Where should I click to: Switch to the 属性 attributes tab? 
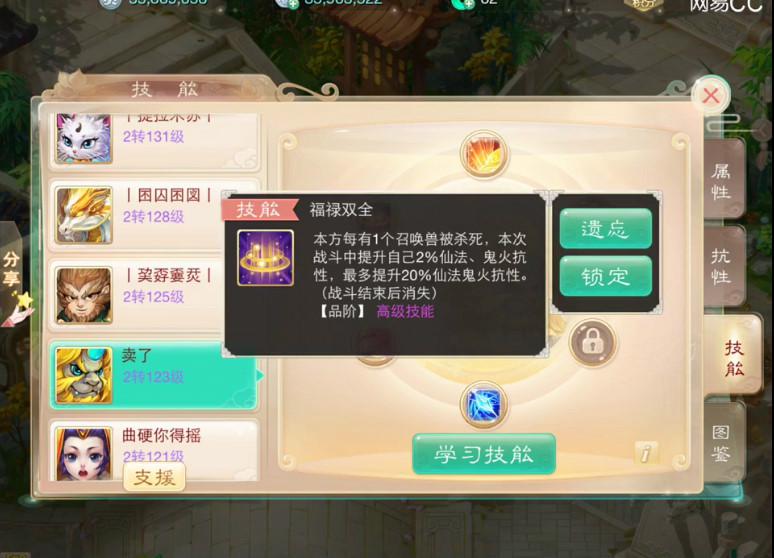coord(722,180)
